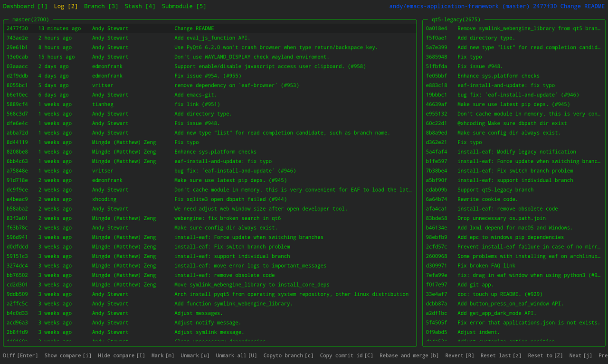The height and width of the screenshot is (364, 608).
Task: Select commit 98ebfb9 Add epc to windows
Action: coord(513,237)
